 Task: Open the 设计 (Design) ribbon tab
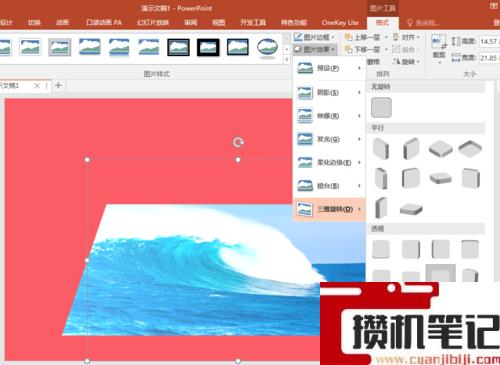click(x=6, y=23)
